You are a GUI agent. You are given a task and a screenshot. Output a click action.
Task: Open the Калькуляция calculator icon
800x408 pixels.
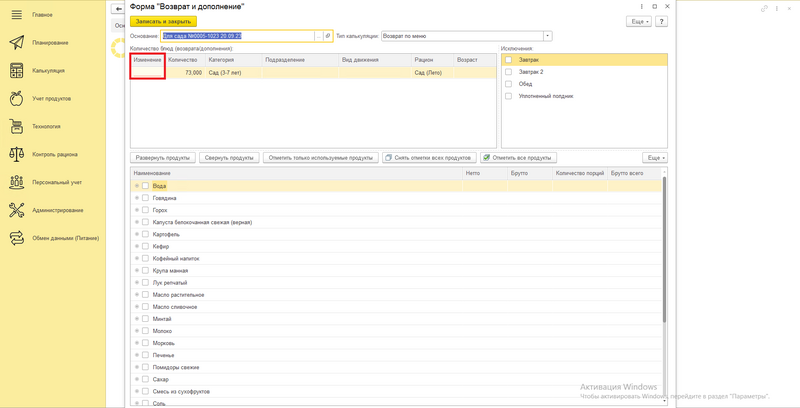pos(16,71)
